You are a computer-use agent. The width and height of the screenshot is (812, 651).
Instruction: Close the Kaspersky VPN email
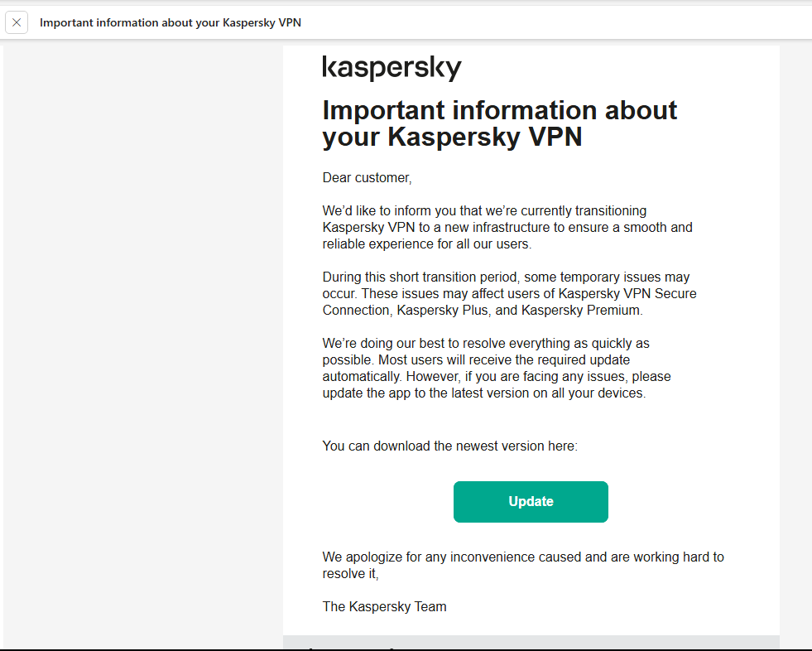[17, 22]
